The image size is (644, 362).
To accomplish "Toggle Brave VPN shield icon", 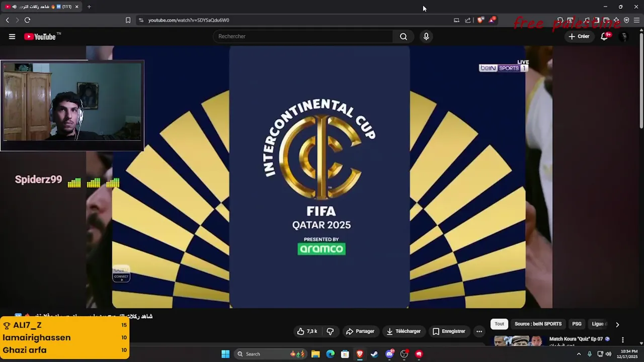I will pyautogui.click(x=626, y=20).
